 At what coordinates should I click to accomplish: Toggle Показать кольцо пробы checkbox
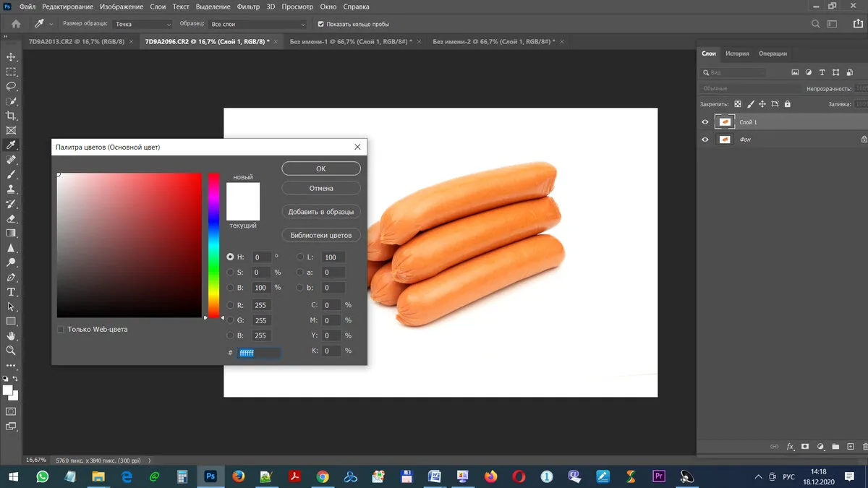pyautogui.click(x=321, y=24)
